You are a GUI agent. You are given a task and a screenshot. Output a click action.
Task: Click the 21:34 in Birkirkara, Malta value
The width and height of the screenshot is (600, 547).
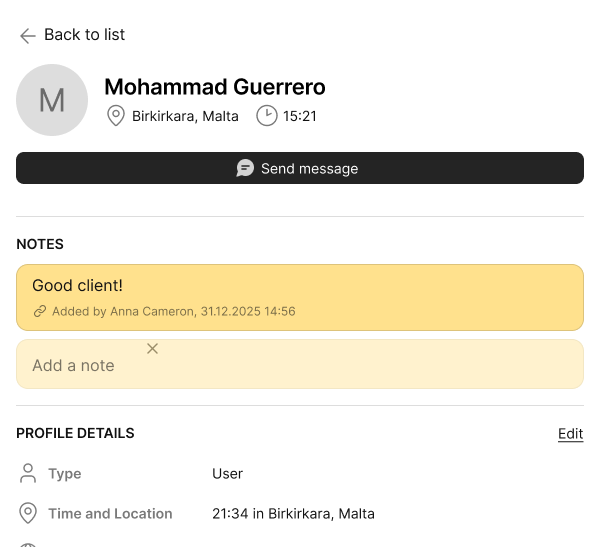293,514
